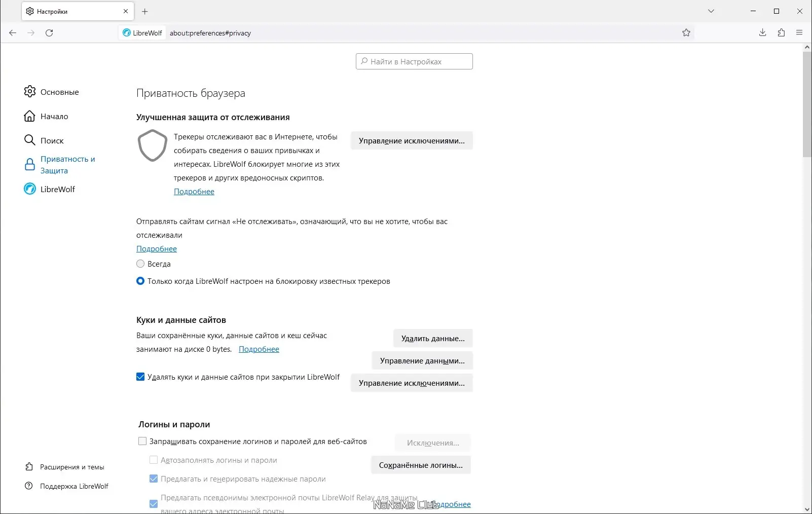
Task: Open the Поиск settings category
Action: click(44, 140)
